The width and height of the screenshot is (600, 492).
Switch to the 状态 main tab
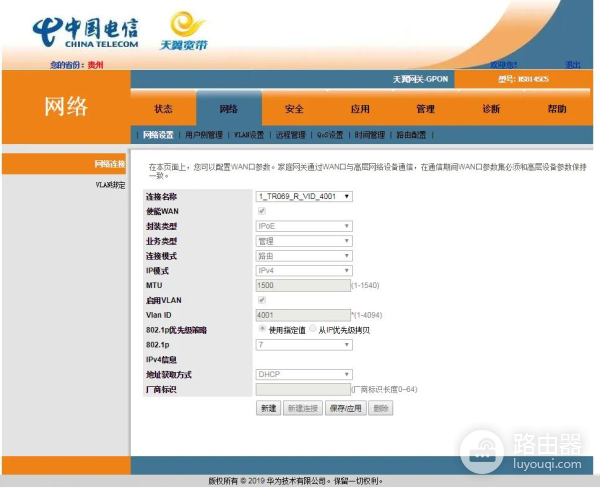tap(163, 109)
